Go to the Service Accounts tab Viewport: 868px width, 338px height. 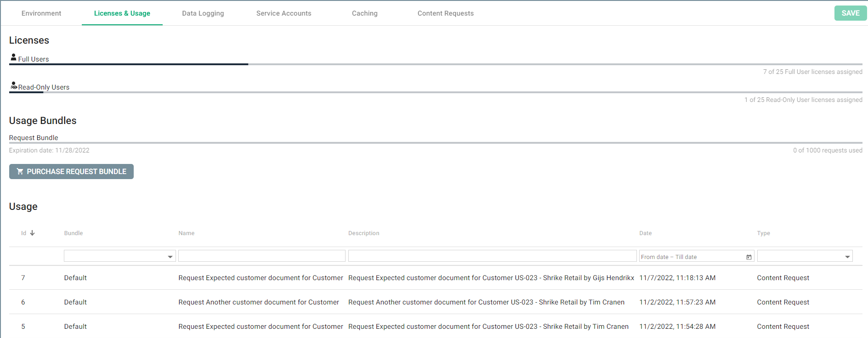284,13
